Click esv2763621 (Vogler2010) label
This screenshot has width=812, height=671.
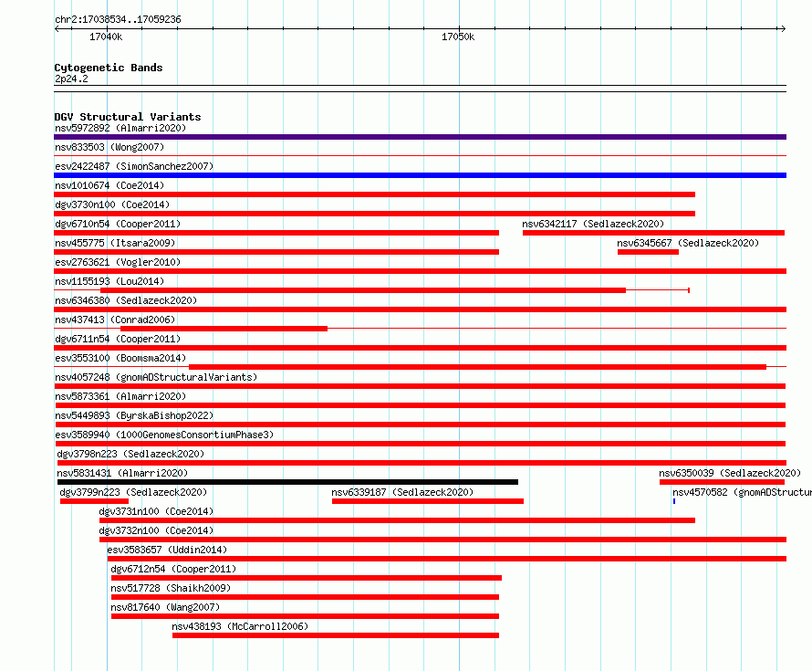118,262
